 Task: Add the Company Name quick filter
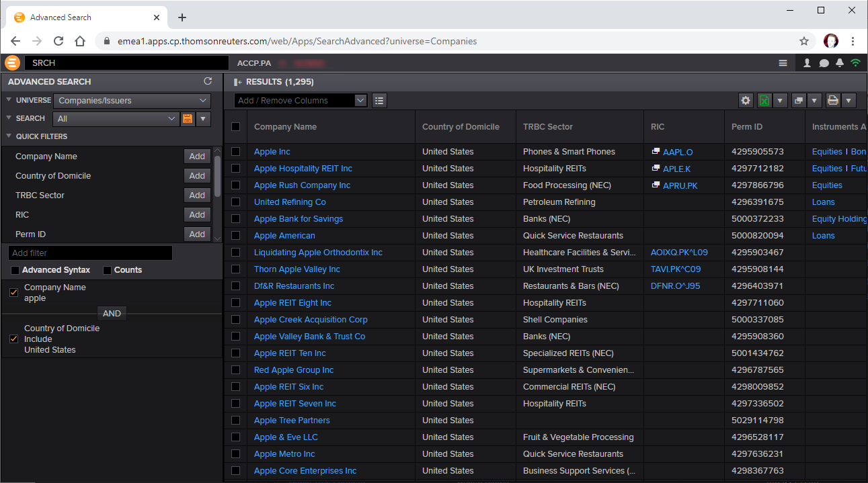click(197, 157)
